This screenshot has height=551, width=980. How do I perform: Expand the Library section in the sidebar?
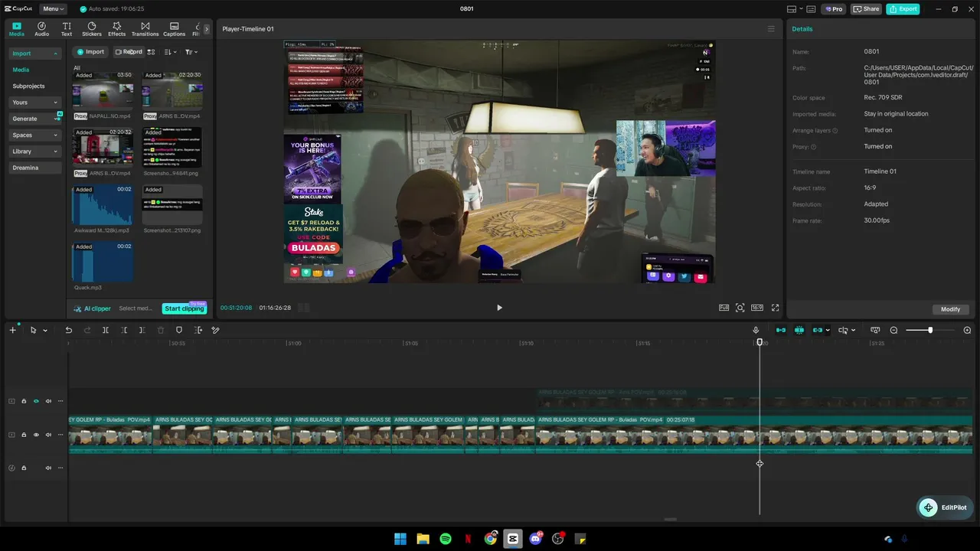[x=55, y=152]
